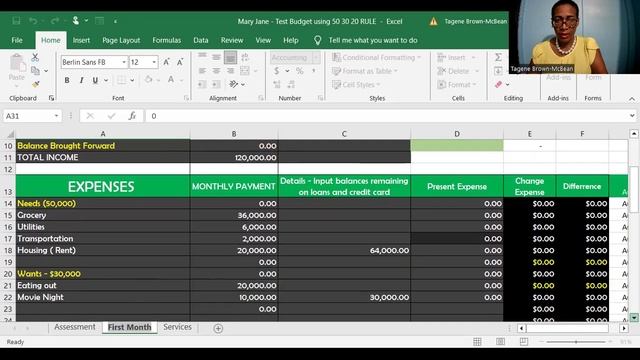Open the Assessment sheet tab
The image size is (640, 360).
75,327
